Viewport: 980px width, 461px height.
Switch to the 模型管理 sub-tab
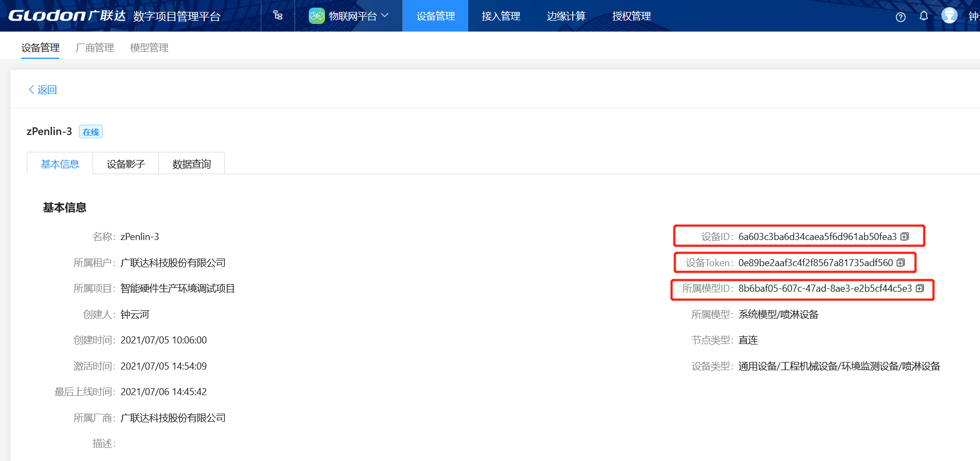[149, 48]
